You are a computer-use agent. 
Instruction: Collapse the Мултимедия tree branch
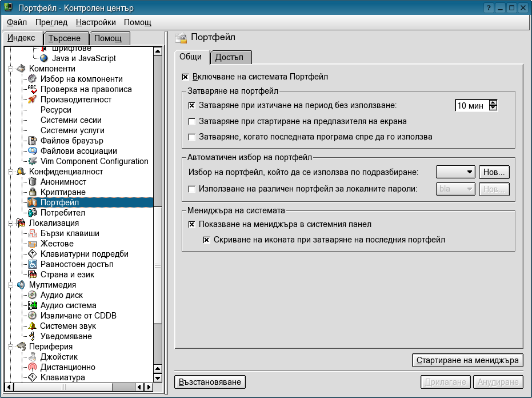tap(10, 285)
